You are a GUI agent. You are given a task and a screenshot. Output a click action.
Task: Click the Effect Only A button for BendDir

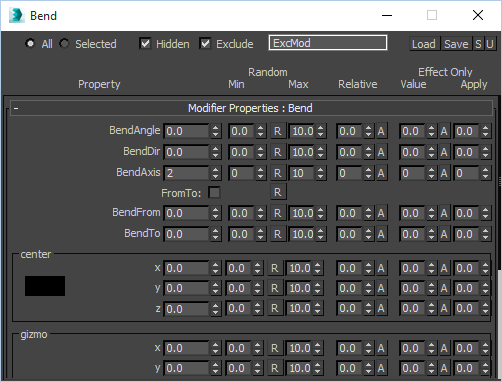(444, 152)
